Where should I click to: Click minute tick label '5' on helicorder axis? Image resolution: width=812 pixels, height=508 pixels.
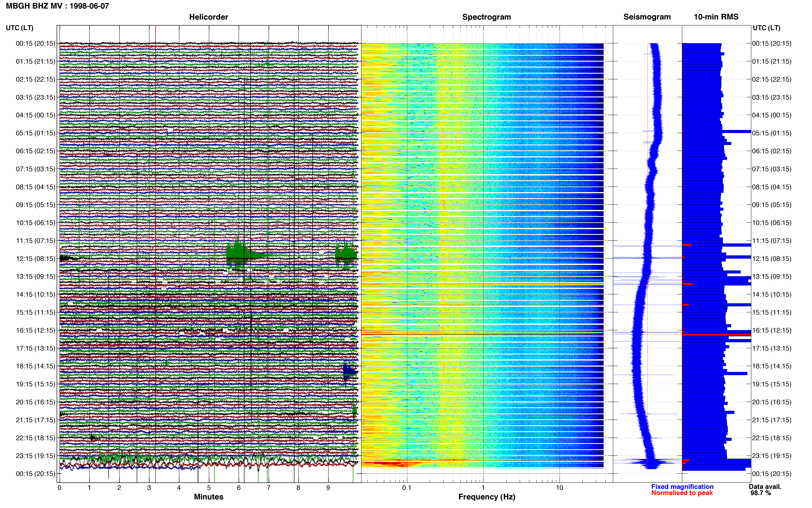209,488
